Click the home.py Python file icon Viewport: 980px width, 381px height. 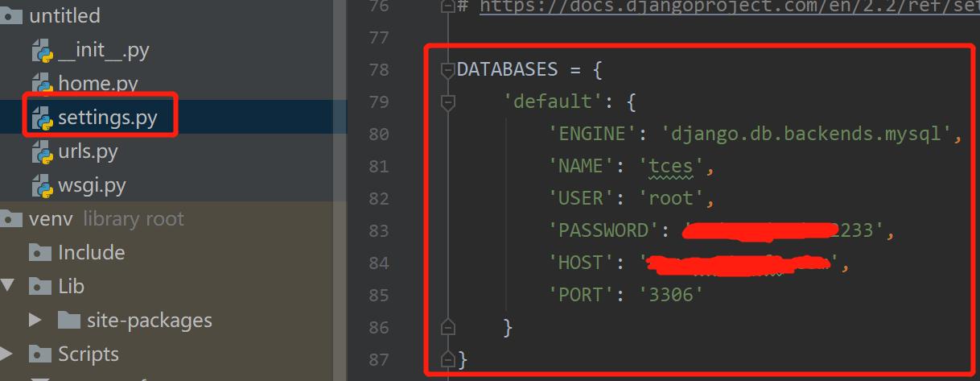(x=42, y=84)
